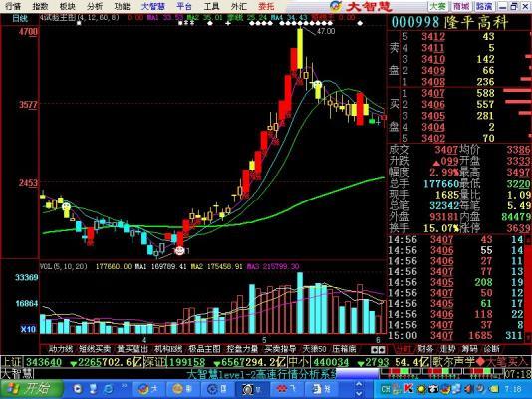This screenshot has width=532, height=399.
Task: Click buy level 1 price 3407
Action: click(x=433, y=93)
